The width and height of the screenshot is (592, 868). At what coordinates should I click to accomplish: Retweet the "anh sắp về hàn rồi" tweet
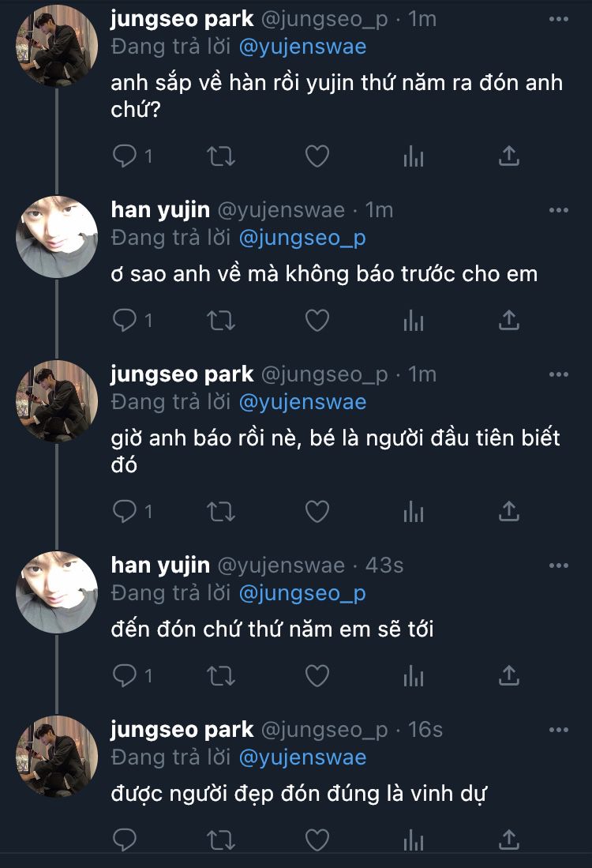pos(221,156)
